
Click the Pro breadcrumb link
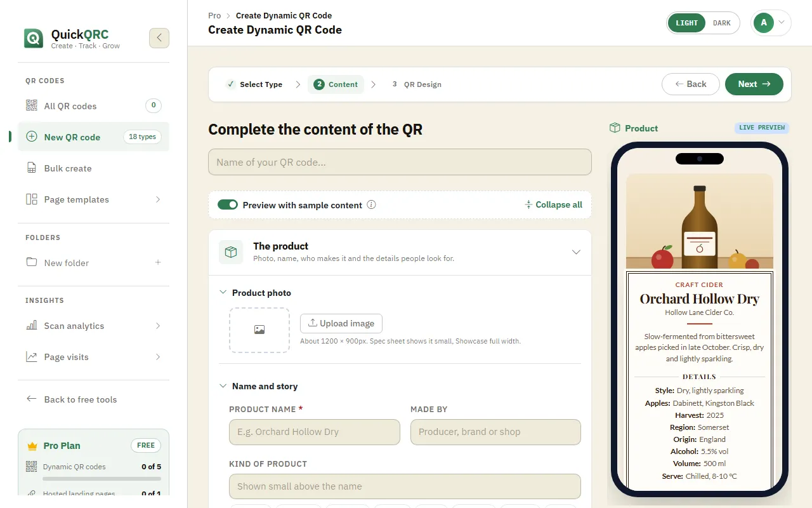pyautogui.click(x=214, y=15)
